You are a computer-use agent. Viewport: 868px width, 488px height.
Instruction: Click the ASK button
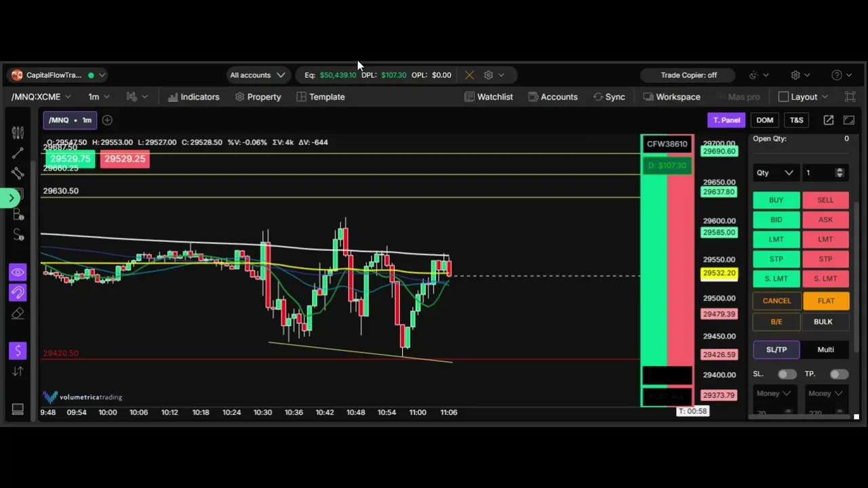click(x=825, y=220)
